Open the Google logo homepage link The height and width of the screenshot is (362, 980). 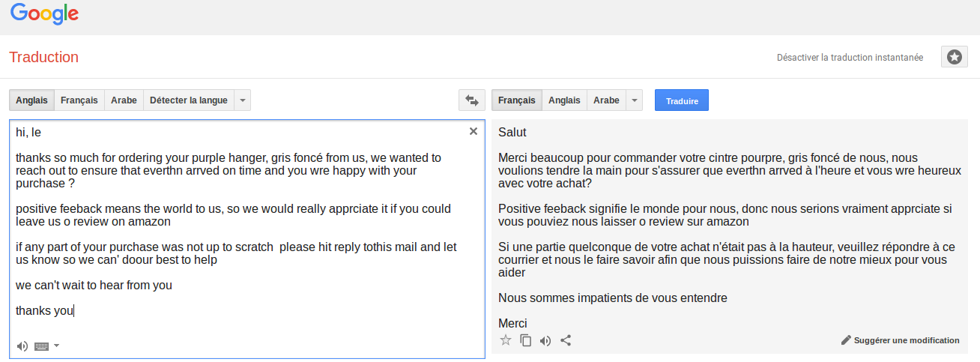(44, 13)
